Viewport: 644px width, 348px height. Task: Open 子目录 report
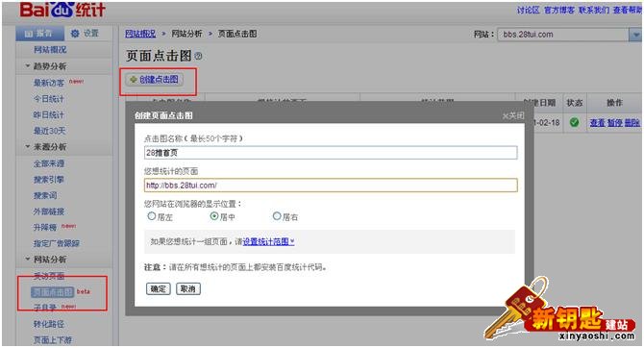[x=45, y=308]
